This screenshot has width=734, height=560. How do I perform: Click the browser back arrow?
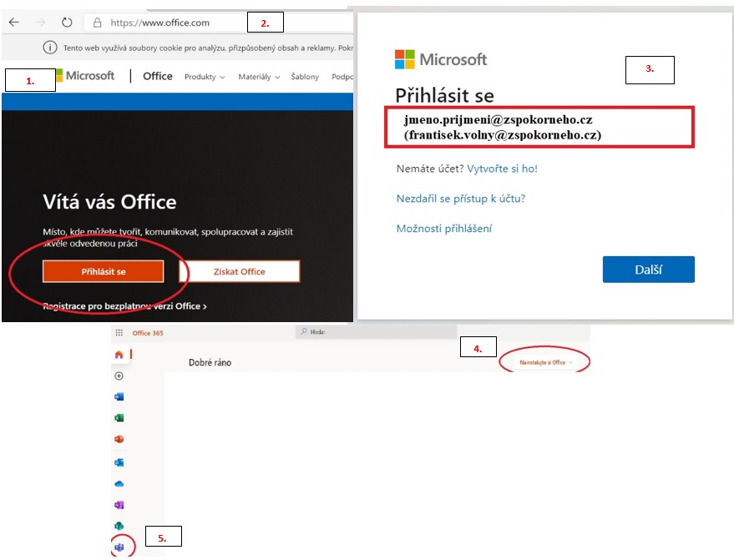coord(14,22)
